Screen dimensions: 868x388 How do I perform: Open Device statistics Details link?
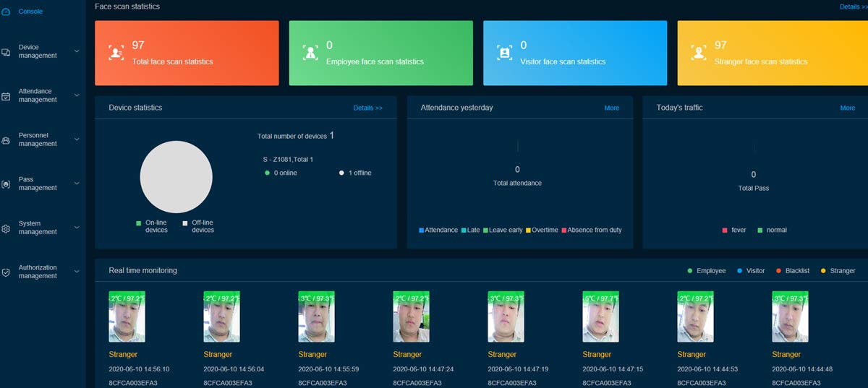click(x=367, y=108)
